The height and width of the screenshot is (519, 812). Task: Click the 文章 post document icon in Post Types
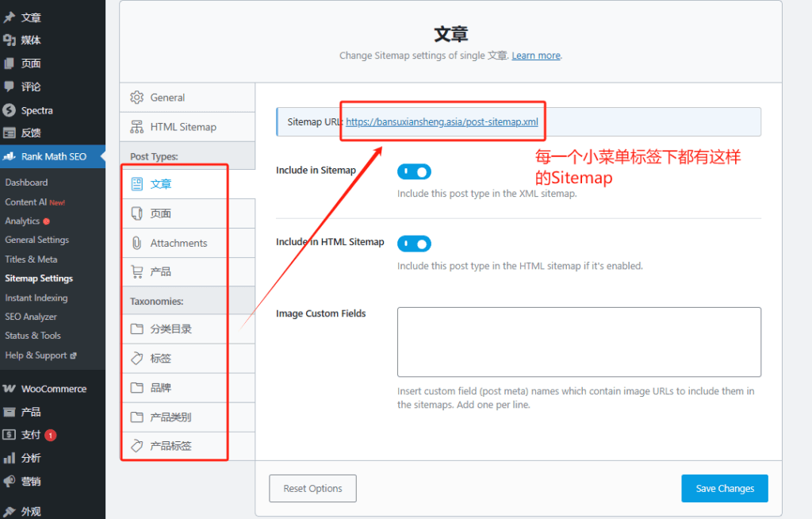pos(136,184)
